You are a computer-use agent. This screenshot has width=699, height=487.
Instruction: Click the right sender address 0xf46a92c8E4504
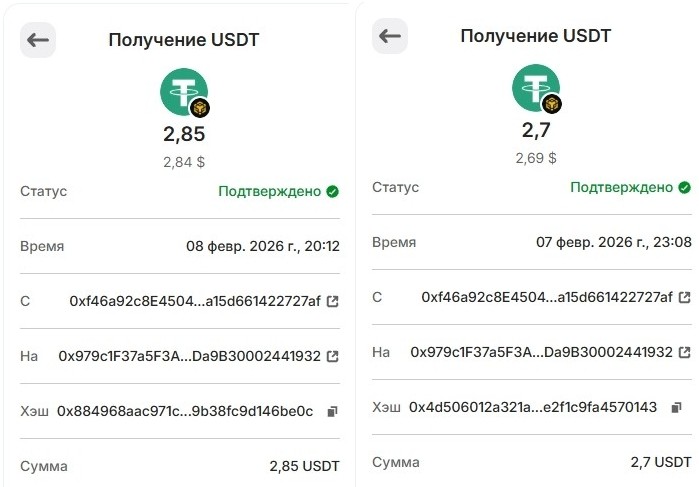547,297
